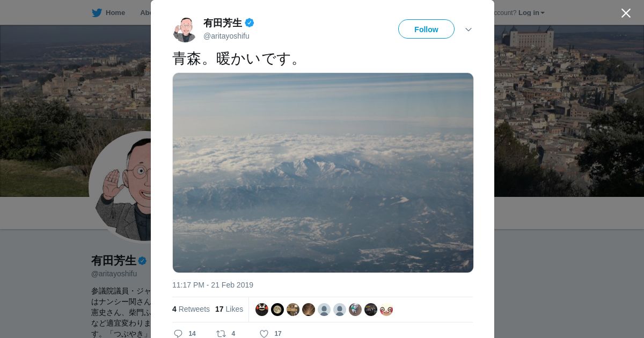
Task: Open the tweet author's avatar in header
Action: coord(185,30)
